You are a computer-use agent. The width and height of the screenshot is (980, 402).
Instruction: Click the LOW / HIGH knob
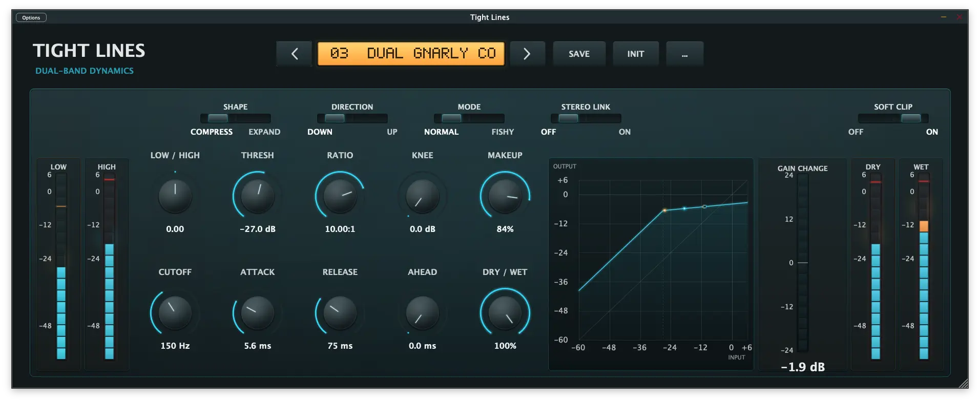click(x=175, y=196)
